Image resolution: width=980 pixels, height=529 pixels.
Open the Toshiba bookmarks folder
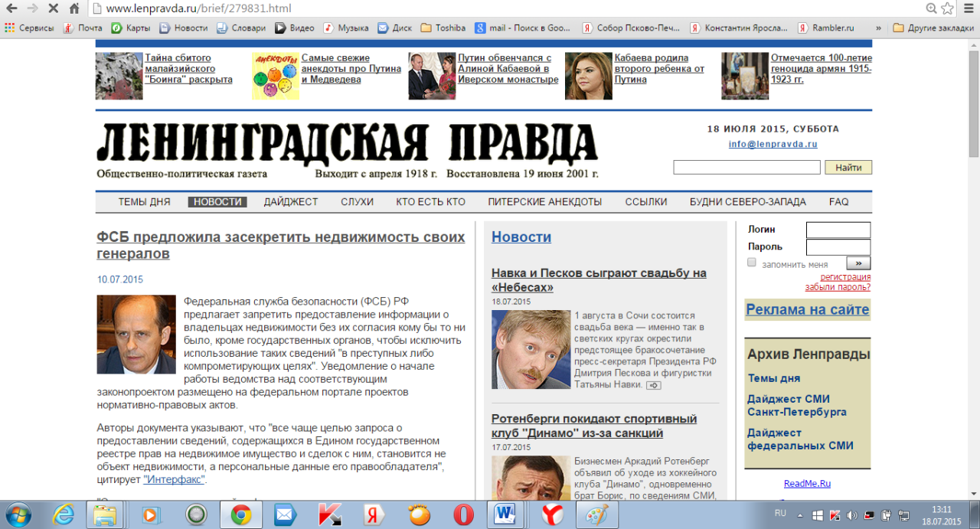443,28
